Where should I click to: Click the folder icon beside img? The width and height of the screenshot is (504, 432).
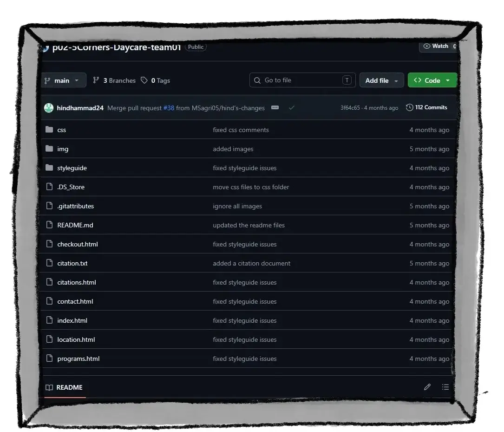click(x=49, y=148)
